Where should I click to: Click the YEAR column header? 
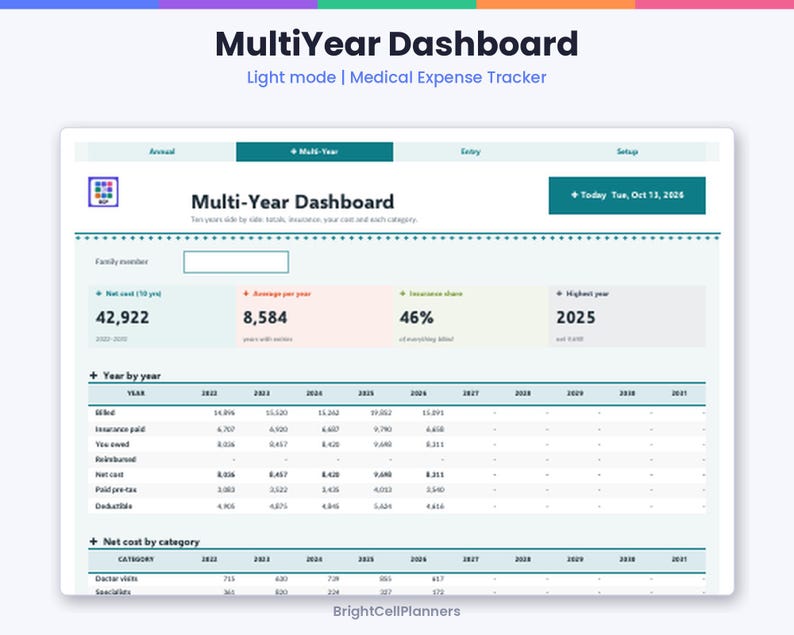point(136,393)
